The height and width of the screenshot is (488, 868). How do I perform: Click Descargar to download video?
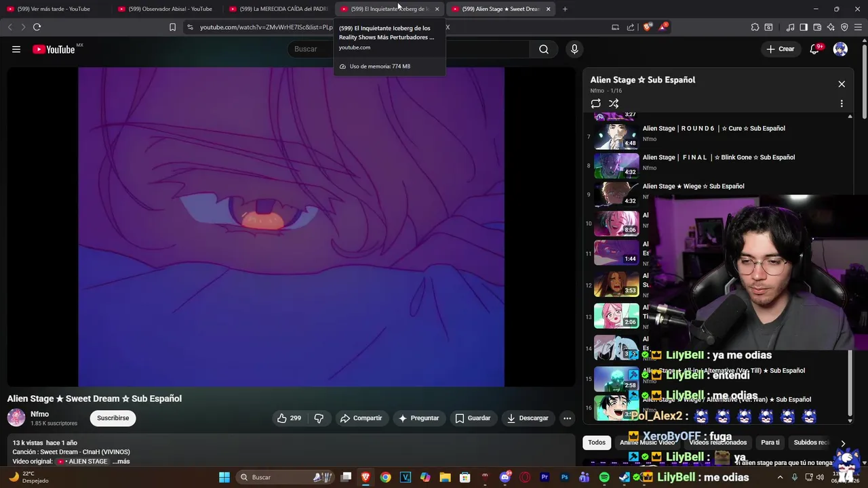point(528,418)
